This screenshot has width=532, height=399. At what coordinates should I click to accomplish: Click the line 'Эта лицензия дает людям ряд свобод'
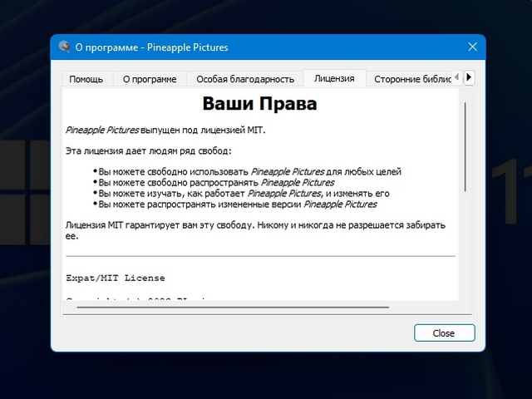tap(148, 150)
